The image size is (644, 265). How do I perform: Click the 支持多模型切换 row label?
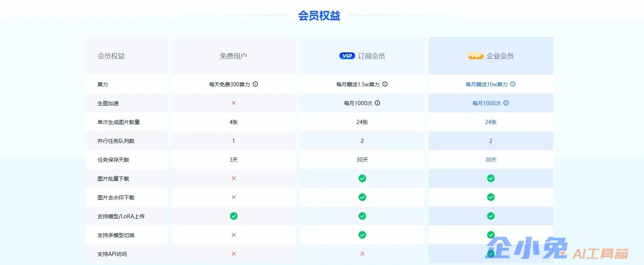(116, 235)
